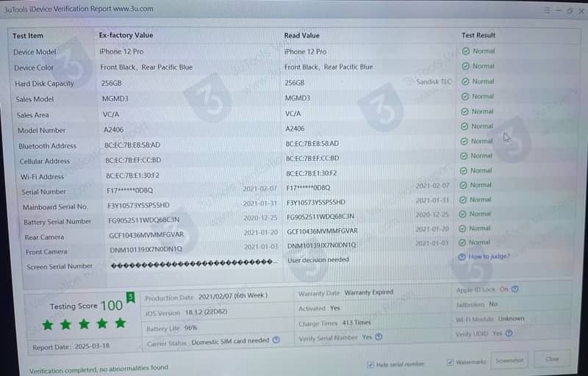Select ex-factory Bluetooth address 8C:EC:7B:E8:58:AD

[132, 145]
